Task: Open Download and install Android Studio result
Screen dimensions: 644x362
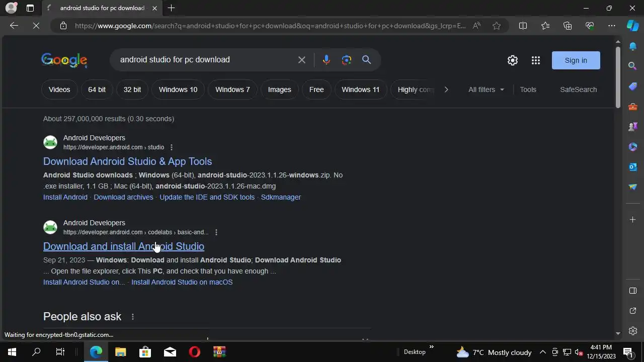Action: click(124, 246)
